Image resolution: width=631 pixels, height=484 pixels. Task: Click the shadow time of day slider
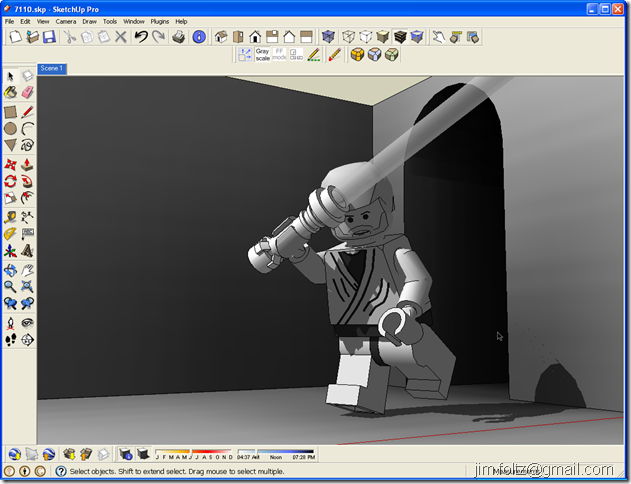pyautogui.click(x=276, y=452)
